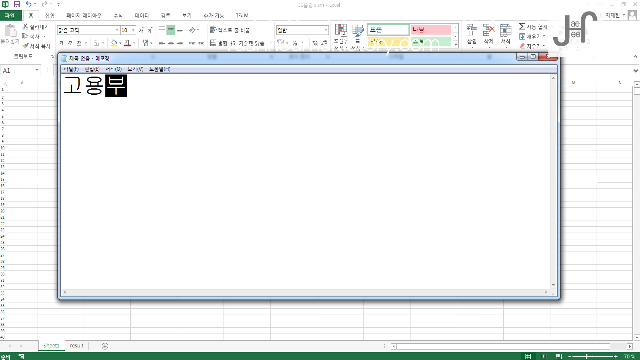Switch to the second sheet tab
Viewport: 640px width, 360px height.
click(x=76, y=346)
